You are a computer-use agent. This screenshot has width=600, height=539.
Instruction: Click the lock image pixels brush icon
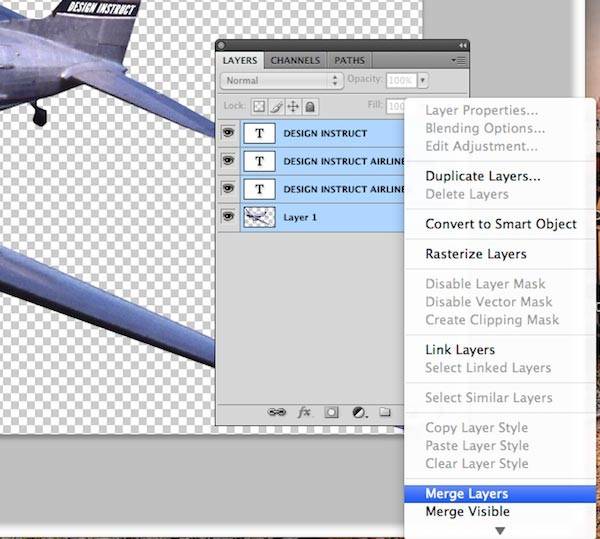click(x=275, y=106)
